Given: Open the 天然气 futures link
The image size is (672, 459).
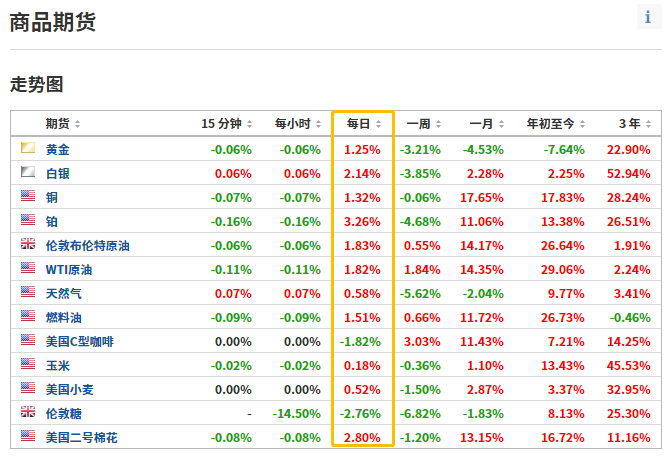Looking at the screenshot, I should [x=64, y=293].
